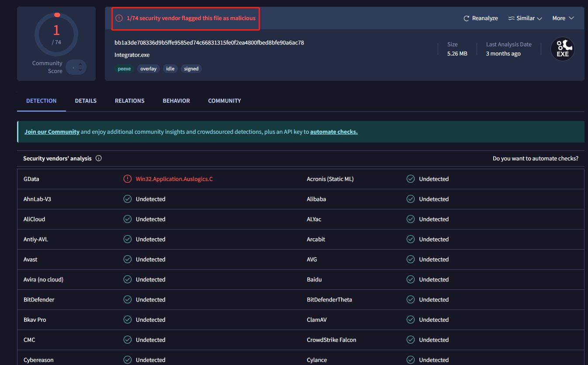This screenshot has height=365, width=588.
Task: Downvote using the Community Score down arrow
Action: (80, 70)
